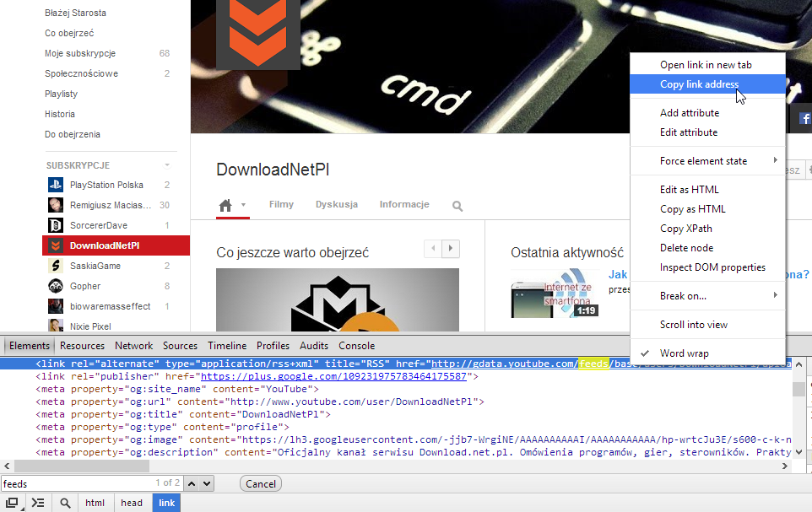Viewport: 812px width, 512px height.
Task: Go to previous search result arrow
Action: (192, 483)
